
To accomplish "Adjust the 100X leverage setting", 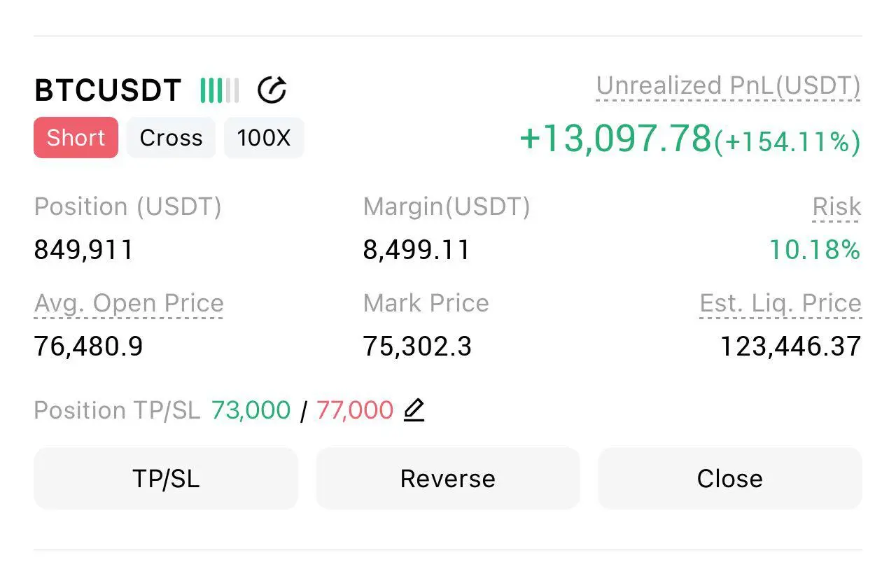I will point(264,138).
